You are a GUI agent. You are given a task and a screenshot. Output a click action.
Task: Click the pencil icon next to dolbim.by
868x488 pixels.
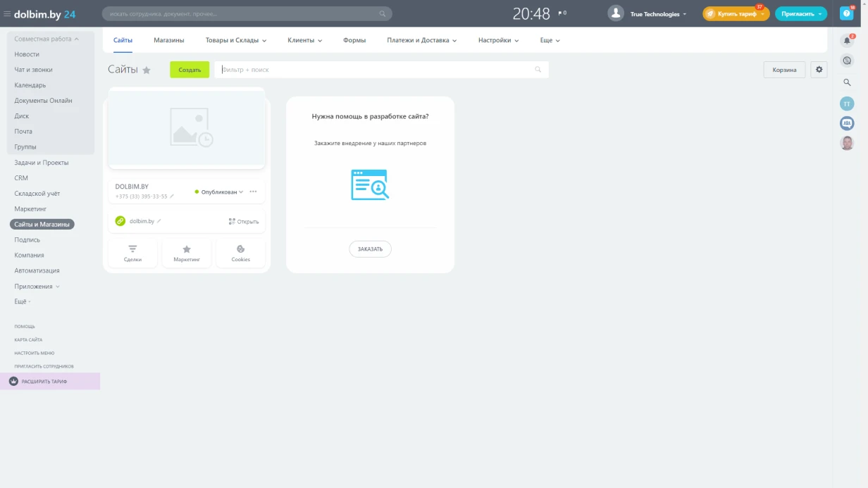tap(159, 221)
